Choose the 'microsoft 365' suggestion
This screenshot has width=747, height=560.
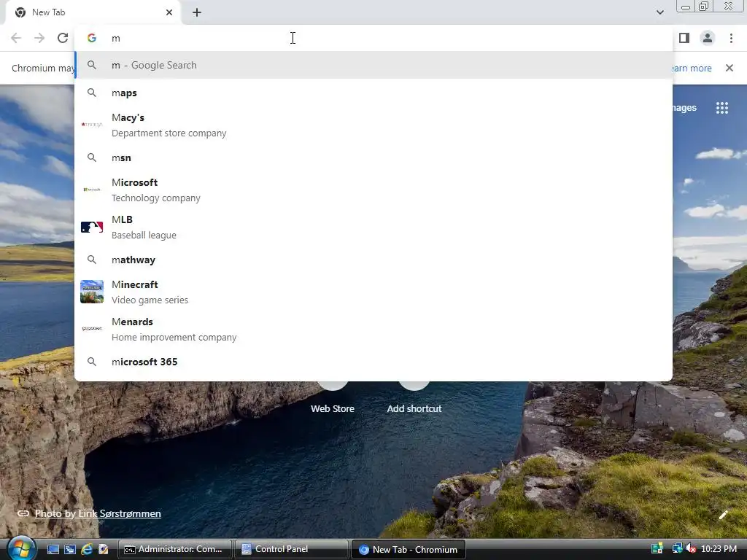point(373,362)
